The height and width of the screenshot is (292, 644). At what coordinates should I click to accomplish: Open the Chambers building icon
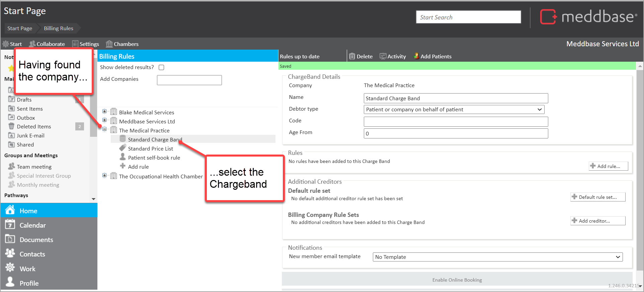point(109,44)
